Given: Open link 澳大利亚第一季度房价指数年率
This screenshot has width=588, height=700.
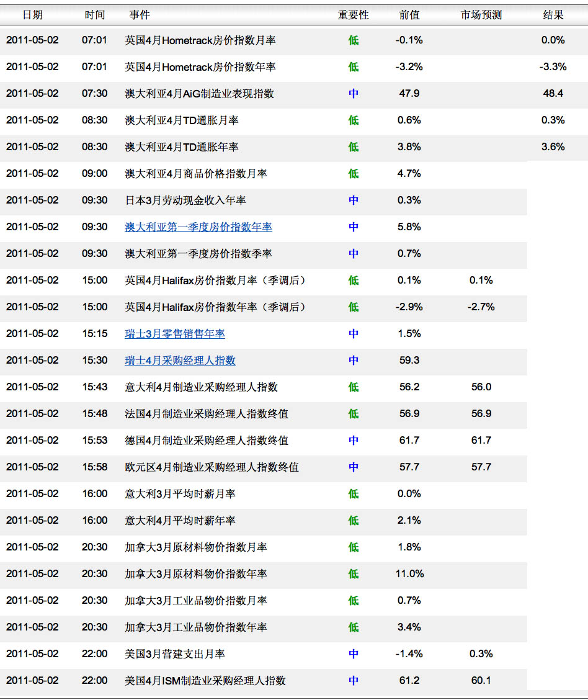Looking at the screenshot, I should [x=198, y=227].
